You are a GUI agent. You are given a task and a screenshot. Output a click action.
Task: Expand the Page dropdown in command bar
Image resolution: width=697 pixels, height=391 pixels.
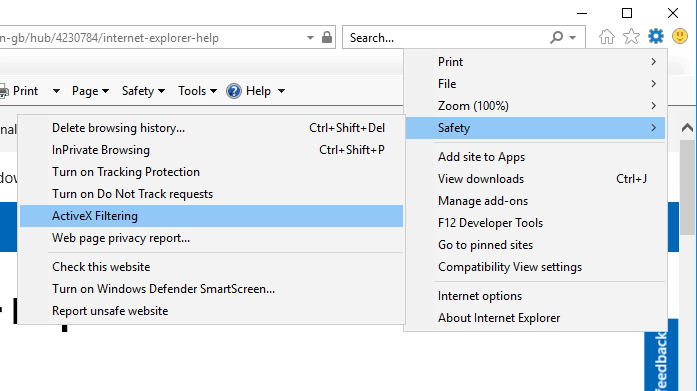pos(90,91)
